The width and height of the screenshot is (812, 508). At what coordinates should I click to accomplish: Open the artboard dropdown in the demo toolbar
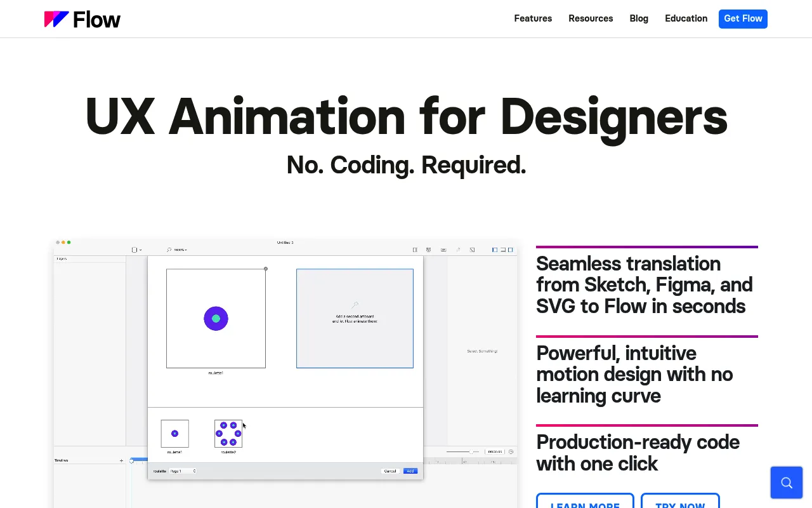tap(136, 250)
